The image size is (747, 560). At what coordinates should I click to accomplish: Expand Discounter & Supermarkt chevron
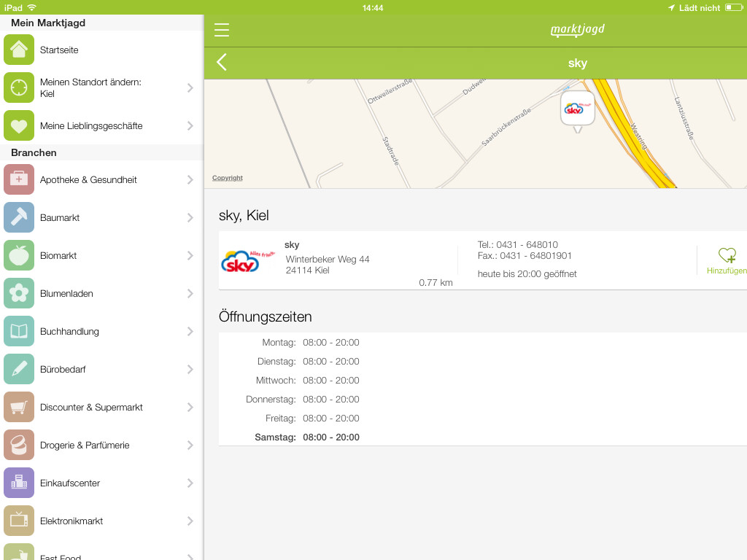click(x=190, y=407)
